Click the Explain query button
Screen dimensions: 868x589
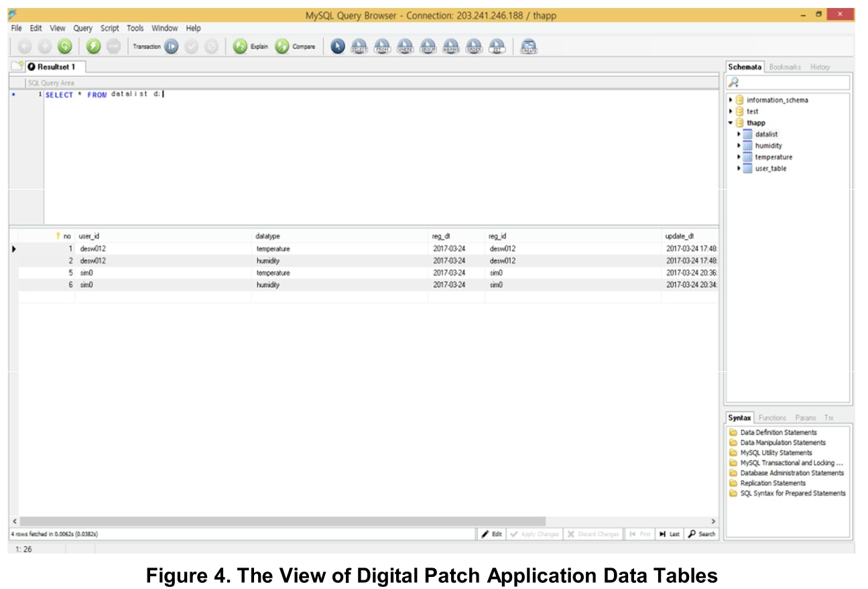(x=251, y=46)
